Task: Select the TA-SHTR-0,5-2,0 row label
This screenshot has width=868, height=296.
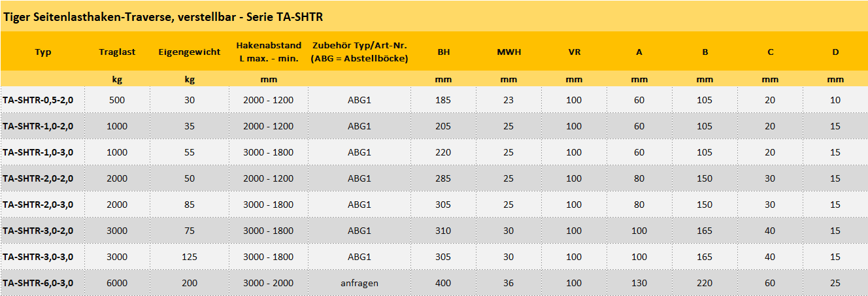Action: click(x=38, y=100)
